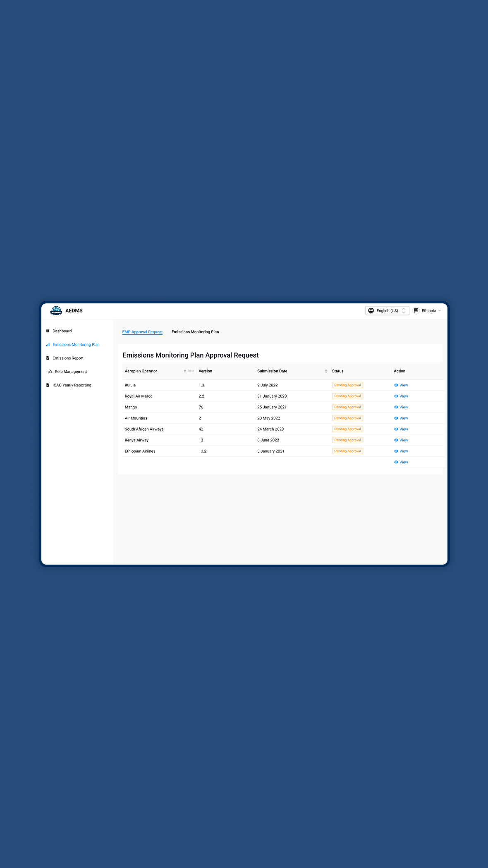Image resolution: width=488 pixels, height=868 pixels.
Task: Click the globe icon in language selector
Action: coord(371,311)
